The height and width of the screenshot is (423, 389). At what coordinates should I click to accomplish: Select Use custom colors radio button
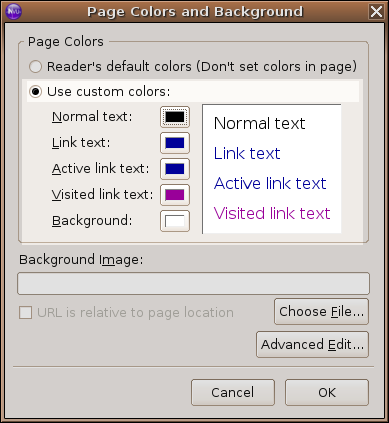[35, 91]
